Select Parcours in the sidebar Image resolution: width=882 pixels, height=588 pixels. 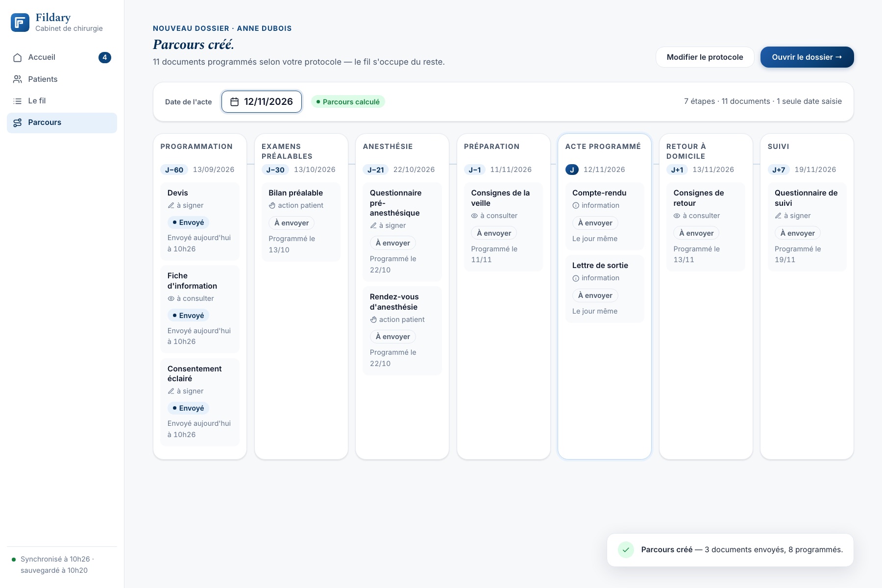(62, 123)
